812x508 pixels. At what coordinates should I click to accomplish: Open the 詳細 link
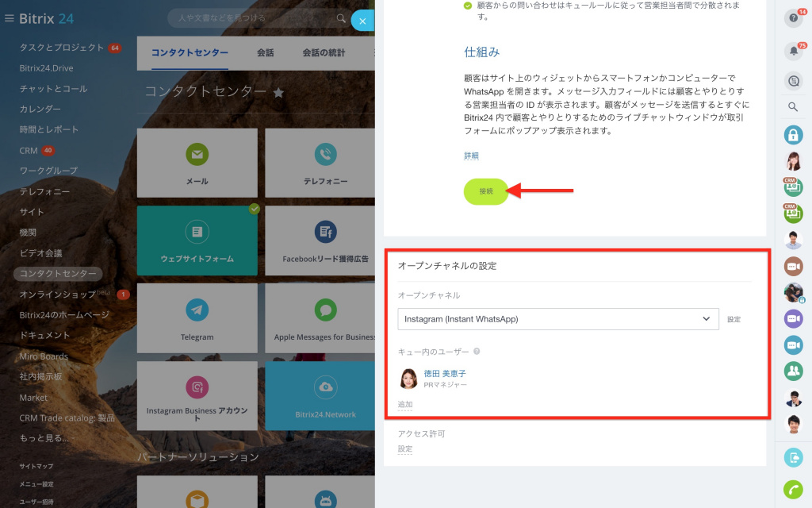(471, 156)
